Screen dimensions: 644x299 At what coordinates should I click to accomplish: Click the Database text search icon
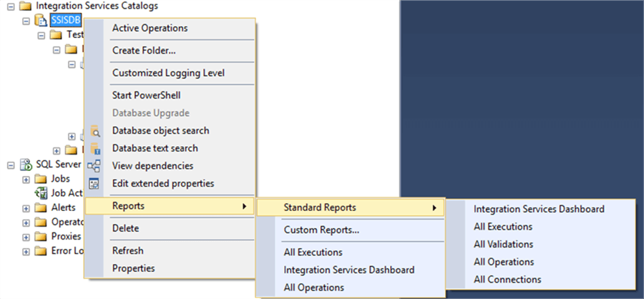tap(94, 149)
